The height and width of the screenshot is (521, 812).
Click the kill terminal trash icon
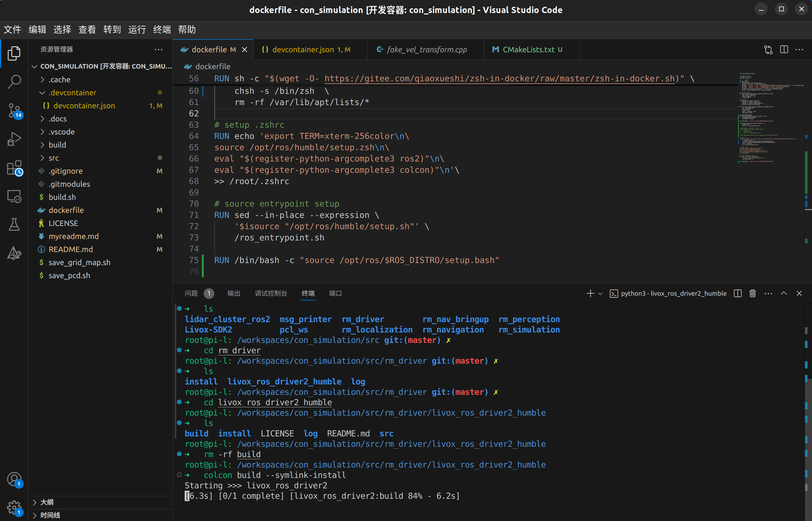tap(752, 293)
